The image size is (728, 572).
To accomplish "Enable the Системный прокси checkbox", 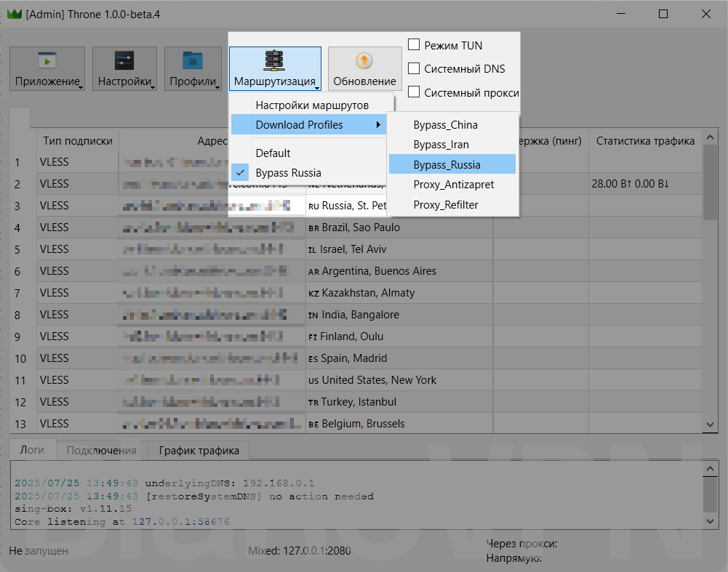I will click(414, 92).
